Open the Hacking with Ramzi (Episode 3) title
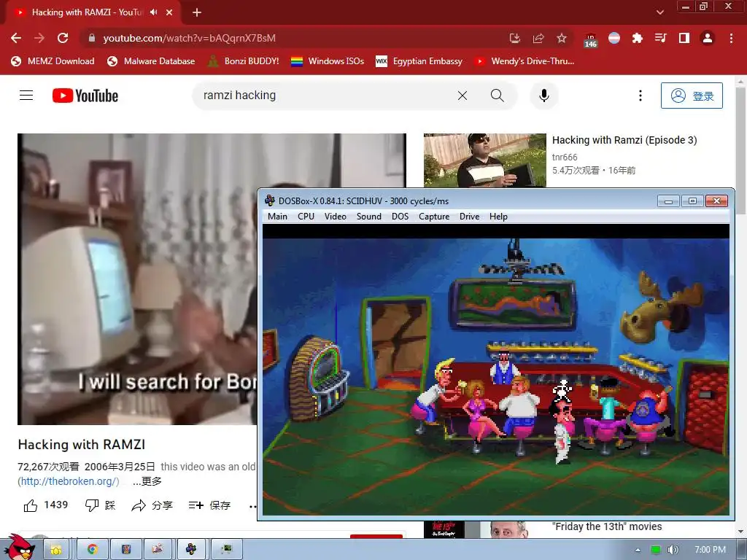 click(x=624, y=140)
